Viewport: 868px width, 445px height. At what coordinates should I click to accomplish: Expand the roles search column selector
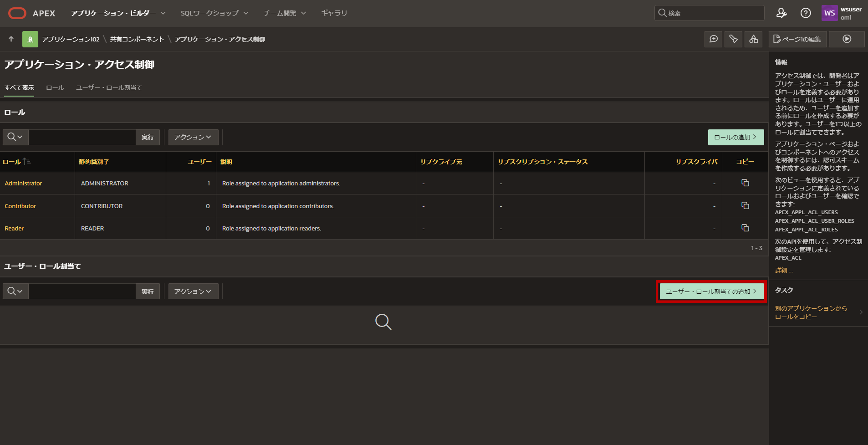(x=15, y=137)
